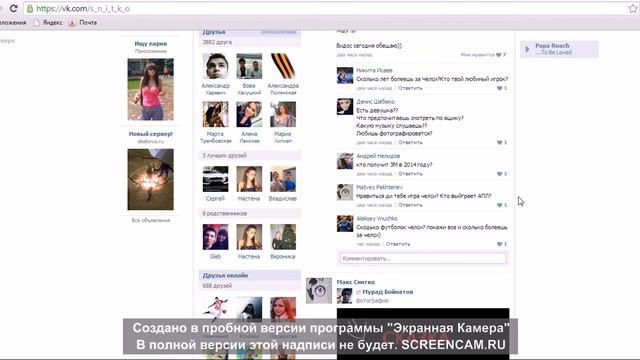Open friend Вова's avatar
This screenshot has width=640, height=360.
(249, 66)
